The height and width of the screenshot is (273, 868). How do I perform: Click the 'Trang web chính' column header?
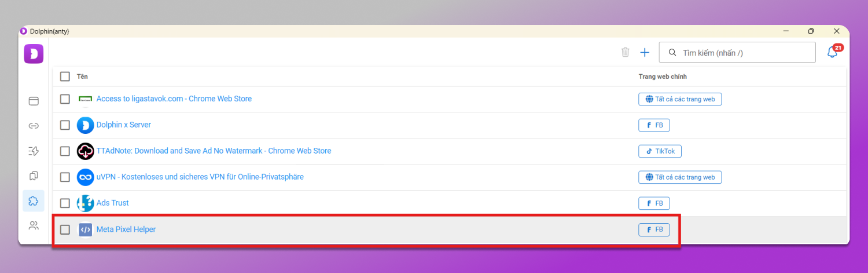(x=663, y=77)
